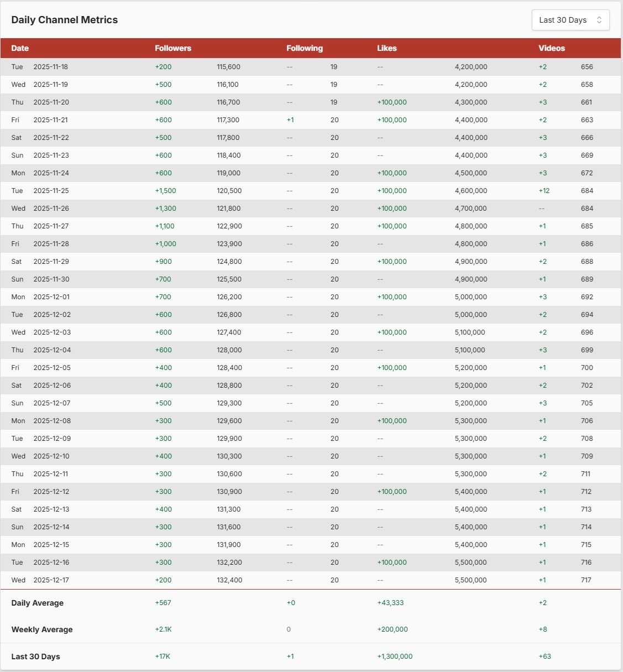Sort by the Followers column header
623x672 pixels.
[172, 48]
